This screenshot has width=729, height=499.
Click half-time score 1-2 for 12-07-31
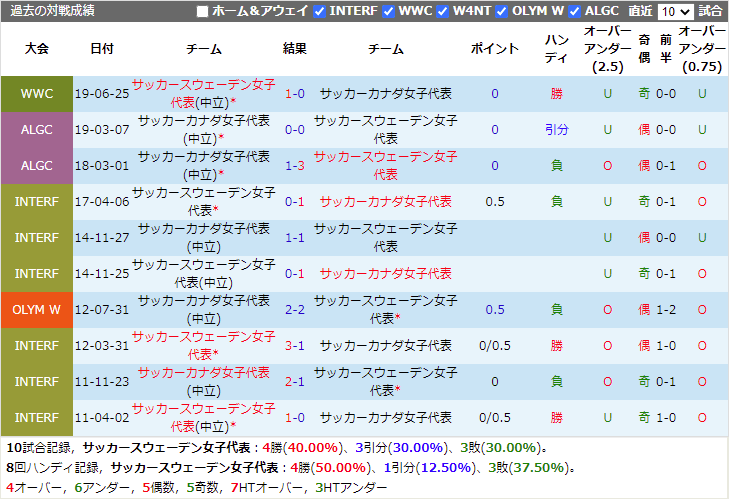coord(666,310)
